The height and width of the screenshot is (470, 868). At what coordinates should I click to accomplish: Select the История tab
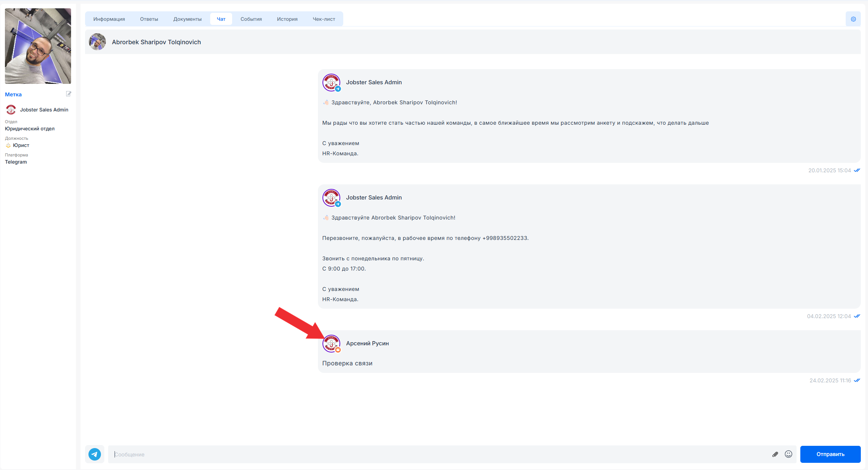(287, 19)
